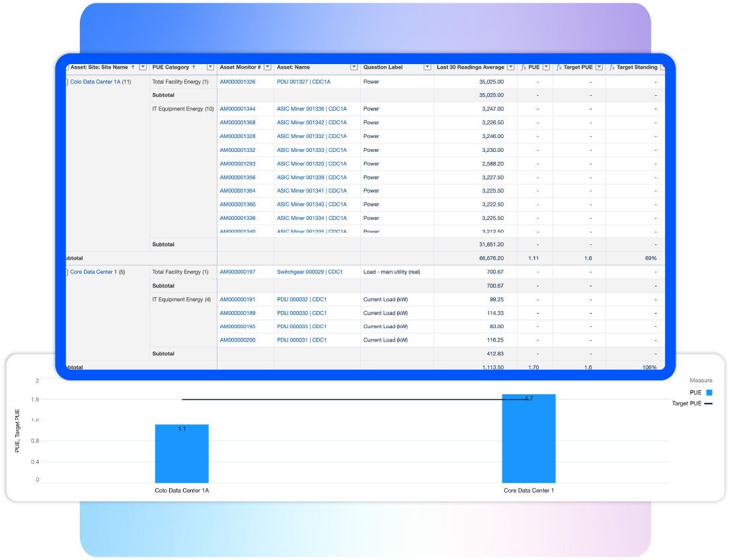Open the Asset: Name column dropdown arrow

coord(354,67)
